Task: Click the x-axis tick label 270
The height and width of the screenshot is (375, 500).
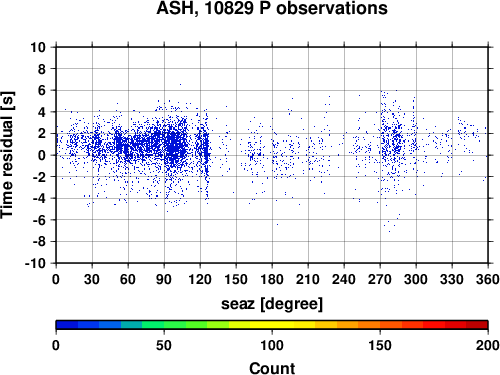Action: (x=380, y=279)
